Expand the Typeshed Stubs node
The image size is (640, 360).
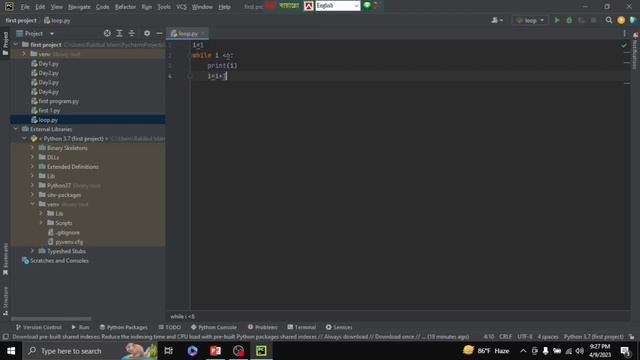click(33, 251)
